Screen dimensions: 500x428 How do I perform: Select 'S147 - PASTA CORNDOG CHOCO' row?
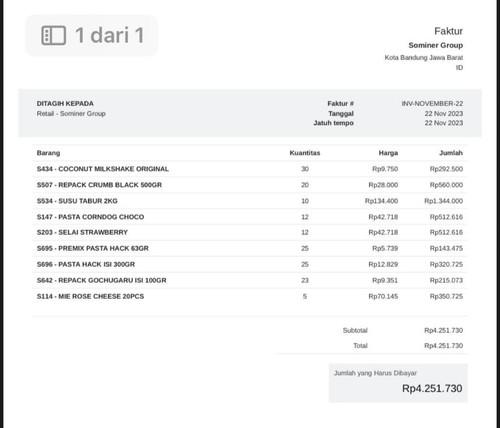click(250, 217)
